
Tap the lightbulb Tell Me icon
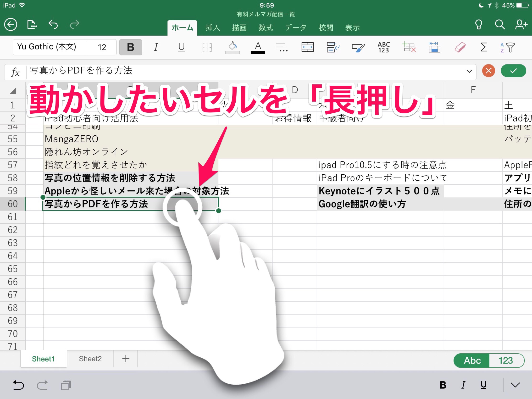coord(479,25)
